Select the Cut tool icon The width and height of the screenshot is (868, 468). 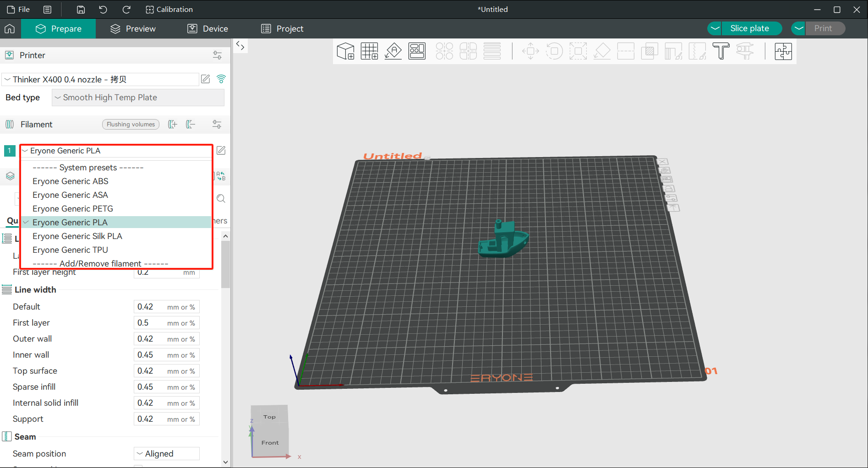point(626,51)
